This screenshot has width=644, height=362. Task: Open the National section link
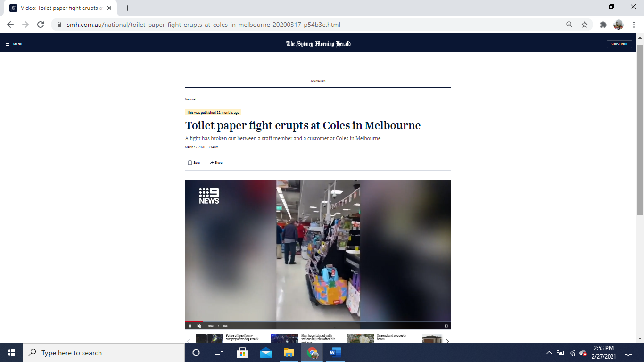pos(190,99)
